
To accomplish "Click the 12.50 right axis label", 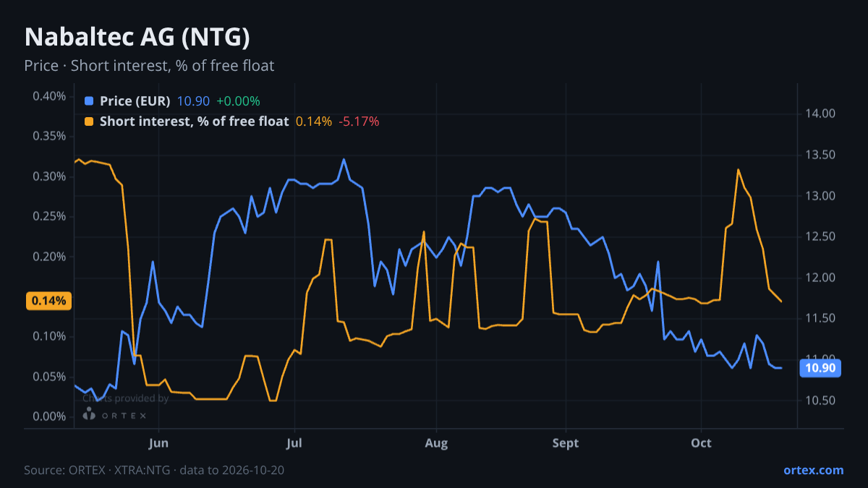I will [x=820, y=236].
